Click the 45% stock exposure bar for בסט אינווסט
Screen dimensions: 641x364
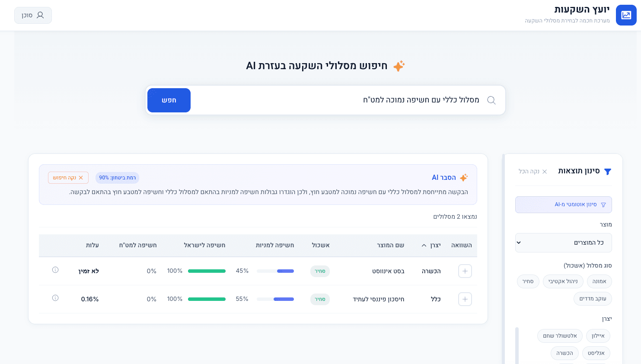point(275,271)
